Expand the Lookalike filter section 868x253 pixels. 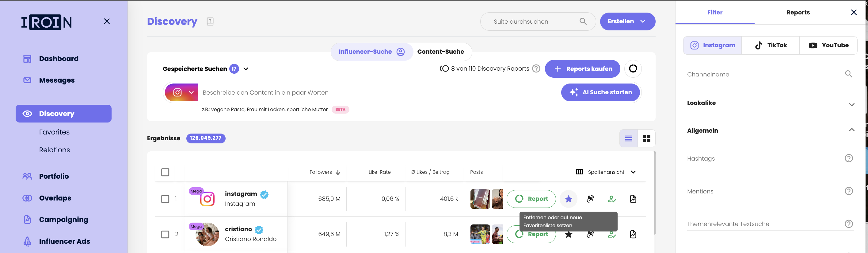pos(851,104)
